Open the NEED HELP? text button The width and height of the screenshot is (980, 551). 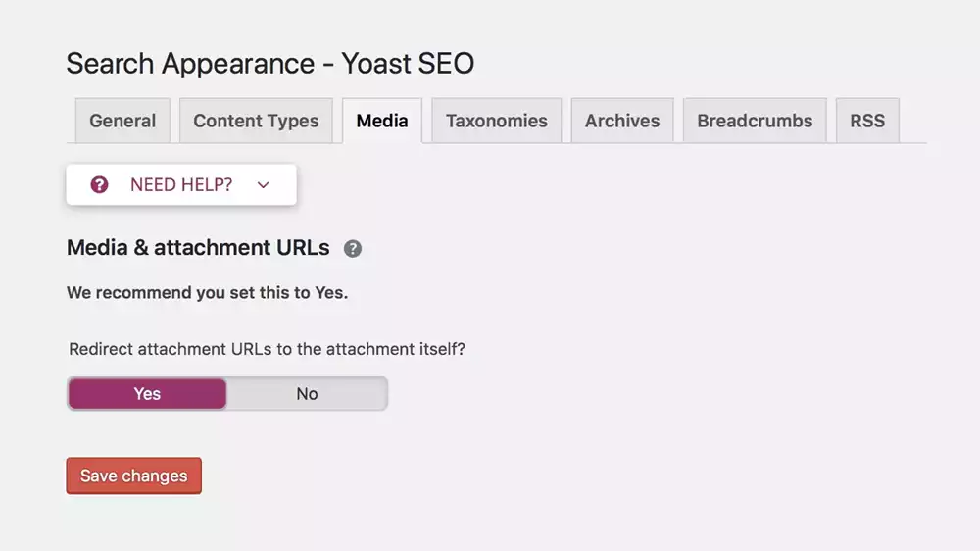[x=181, y=184]
